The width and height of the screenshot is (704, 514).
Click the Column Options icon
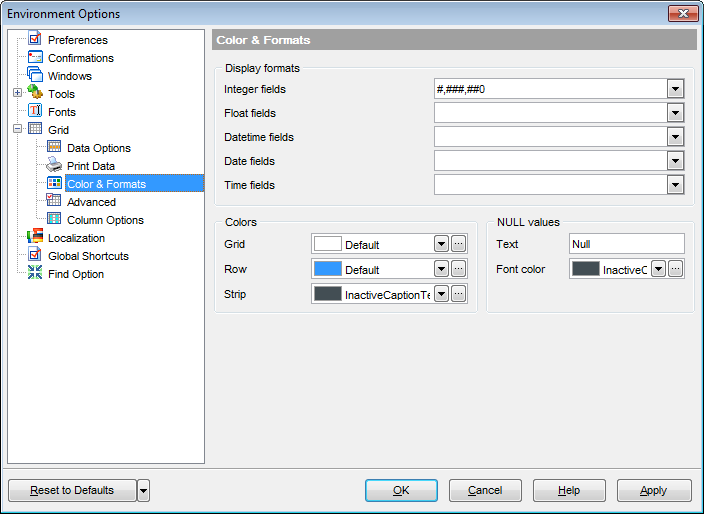point(54,219)
